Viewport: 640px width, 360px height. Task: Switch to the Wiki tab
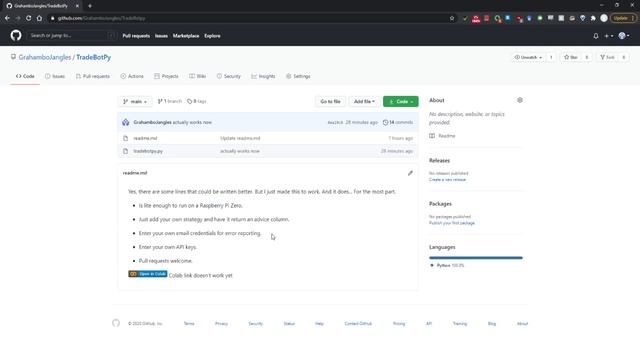coord(198,76)
